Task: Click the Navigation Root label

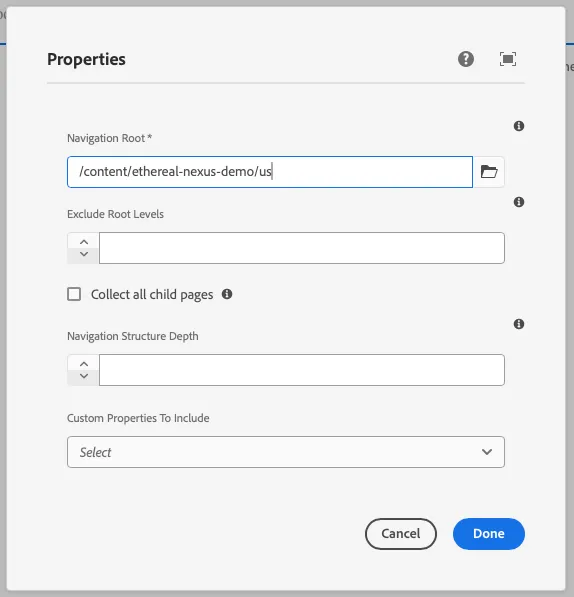Action: pos(110,138)
